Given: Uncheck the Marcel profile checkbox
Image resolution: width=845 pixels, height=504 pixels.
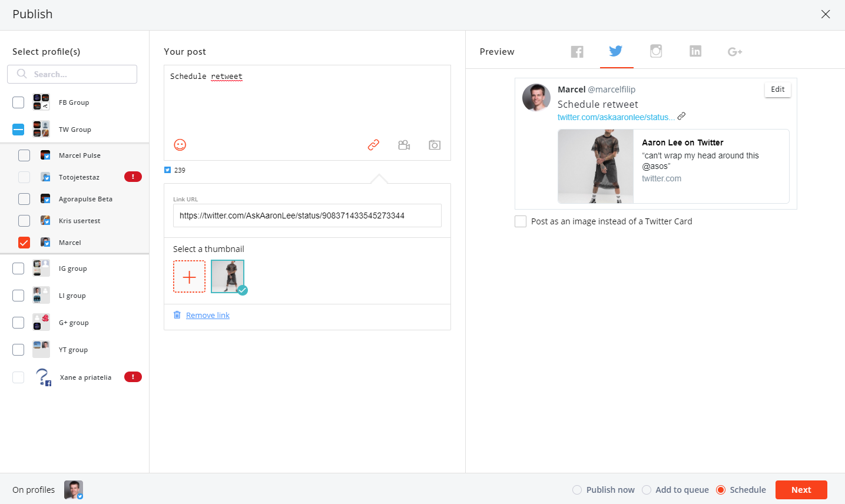Looking at the screenshot, I should [x=24, y=243].
